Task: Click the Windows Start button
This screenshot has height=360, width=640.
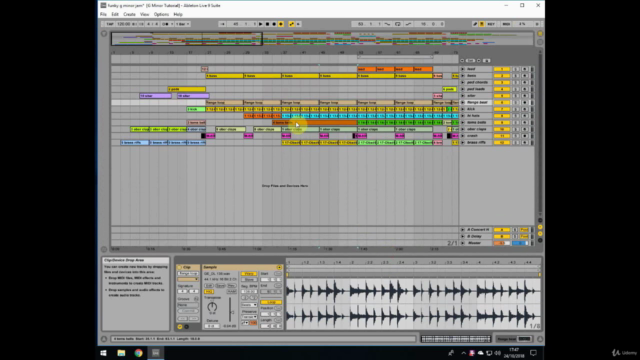Action: click(103, 353)
